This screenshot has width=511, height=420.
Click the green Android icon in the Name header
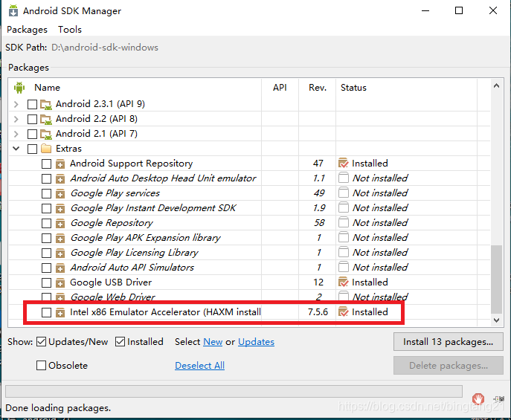pyautogui.click(x=19, y=88)
